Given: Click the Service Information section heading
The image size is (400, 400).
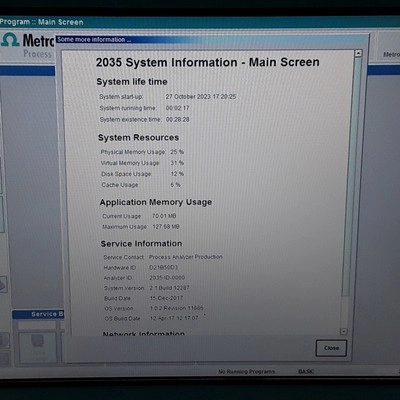Looking at the screenshot, I should (141, 244).
